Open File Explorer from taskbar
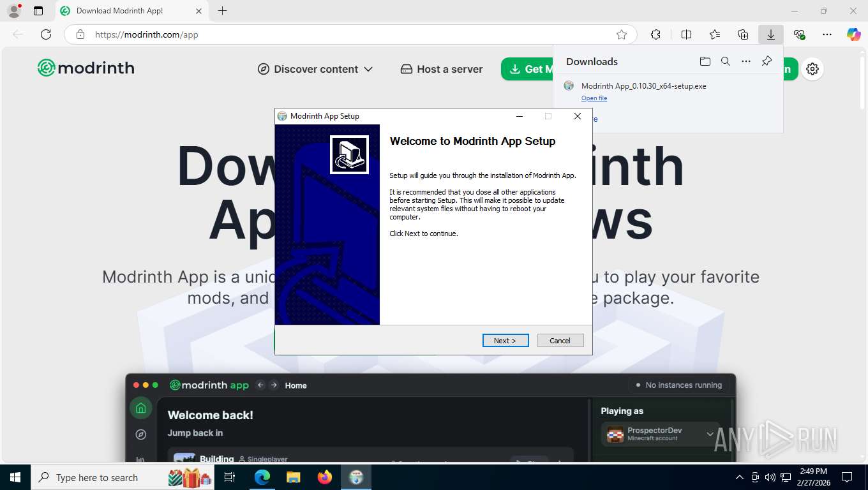 point(293,477)
